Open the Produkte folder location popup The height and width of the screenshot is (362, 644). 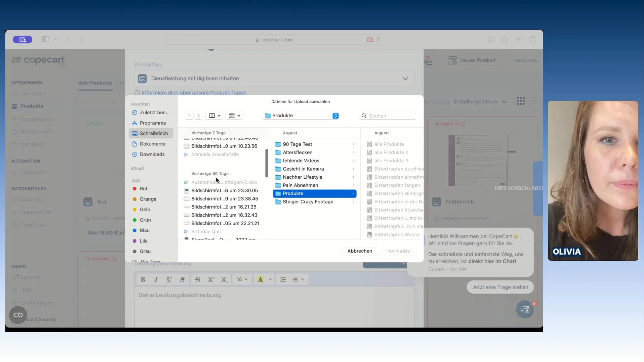(302, 116)
